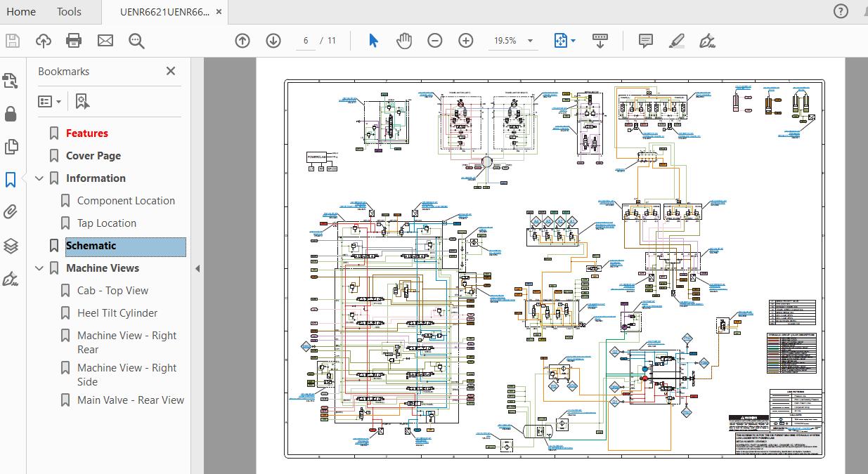The image size is (868, 474).
Task: Select the Highlight text tool
Action: coord(676,41)
